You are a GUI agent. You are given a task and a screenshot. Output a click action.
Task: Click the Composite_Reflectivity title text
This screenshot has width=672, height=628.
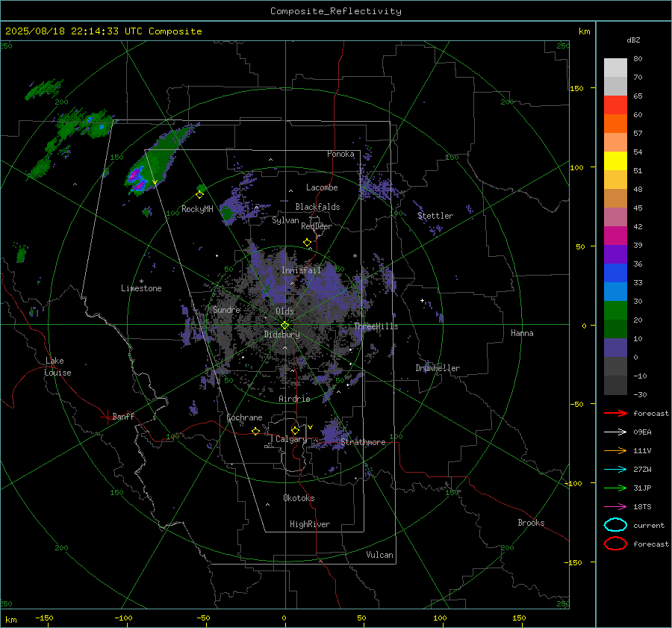coord(336,11)
